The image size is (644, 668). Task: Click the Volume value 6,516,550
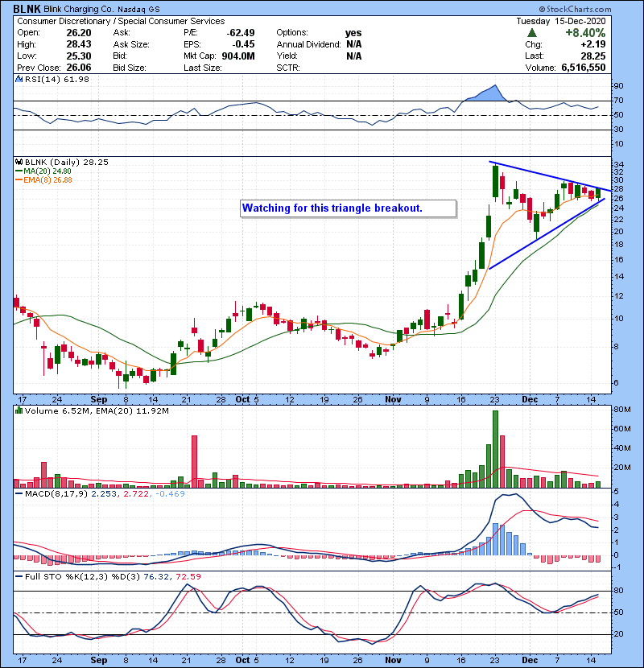584,68
